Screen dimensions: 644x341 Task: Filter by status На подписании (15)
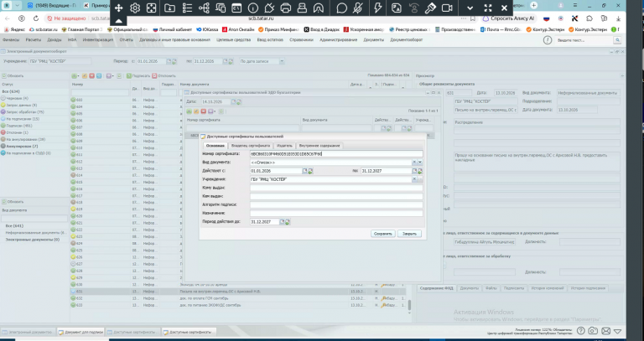(20, 119)
